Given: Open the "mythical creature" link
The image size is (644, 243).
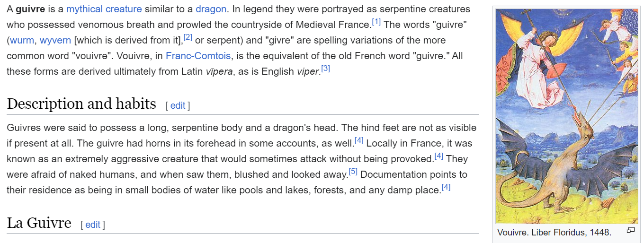Looking at the screenshot, I should click(x=104, y=9).
